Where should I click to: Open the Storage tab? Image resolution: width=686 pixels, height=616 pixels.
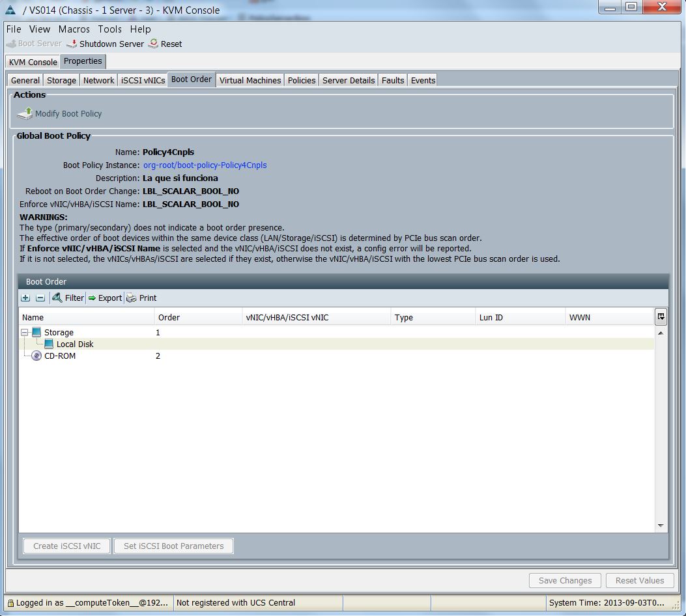click(x=61, y=81)
